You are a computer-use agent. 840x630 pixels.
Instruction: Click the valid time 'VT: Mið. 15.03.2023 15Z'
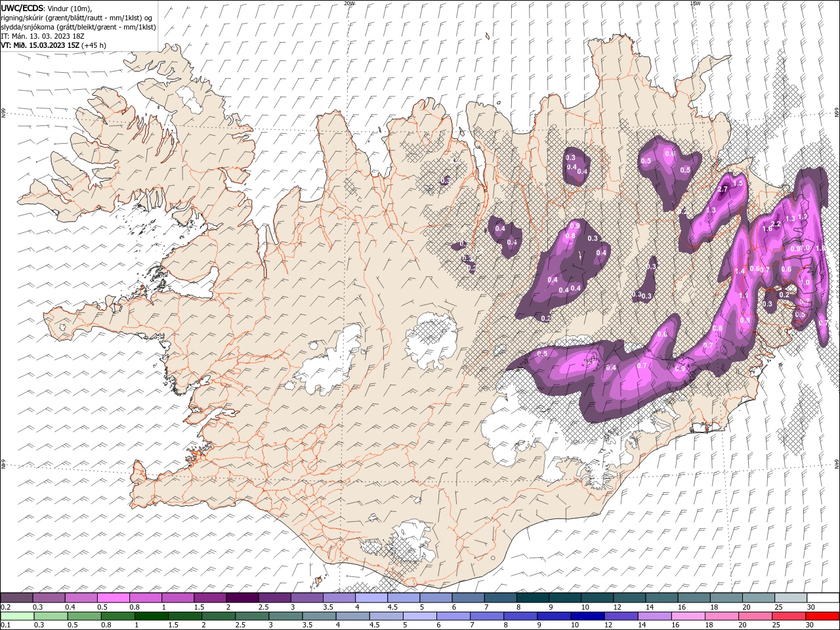41,45
